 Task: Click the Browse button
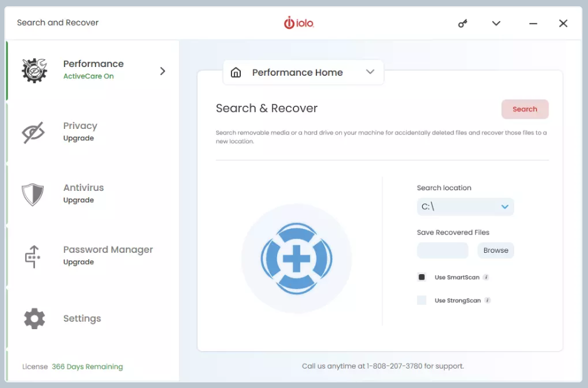[495, 250]
